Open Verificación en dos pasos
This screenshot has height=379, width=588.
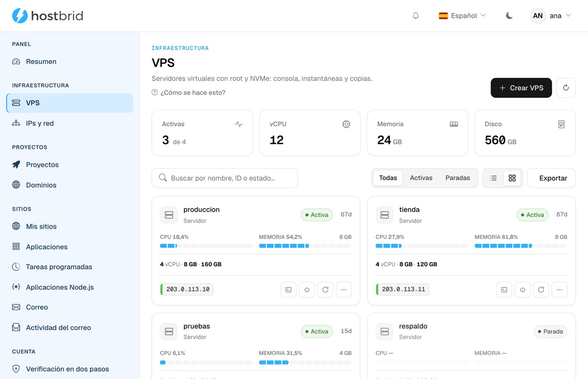click(x=70, y=369)
